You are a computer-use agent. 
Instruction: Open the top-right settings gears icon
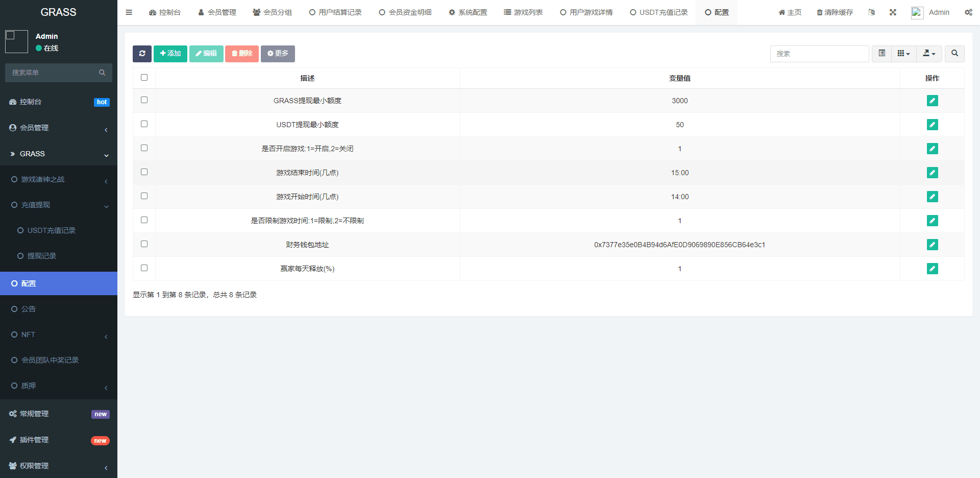tap(968, 12)
